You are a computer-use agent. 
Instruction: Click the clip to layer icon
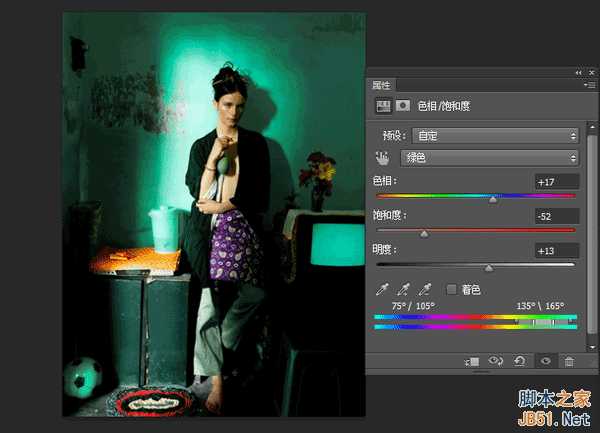pyautogui.click(x=473, y=360)
